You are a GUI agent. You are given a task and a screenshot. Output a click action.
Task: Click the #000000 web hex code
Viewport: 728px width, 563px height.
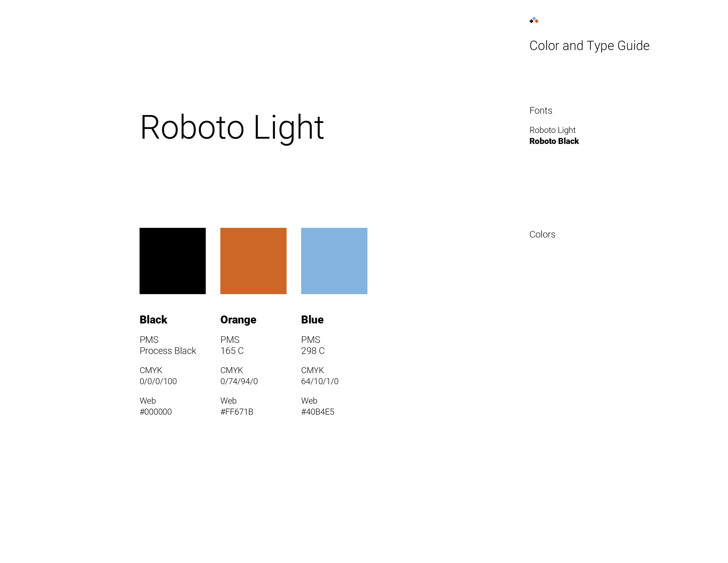156,412
